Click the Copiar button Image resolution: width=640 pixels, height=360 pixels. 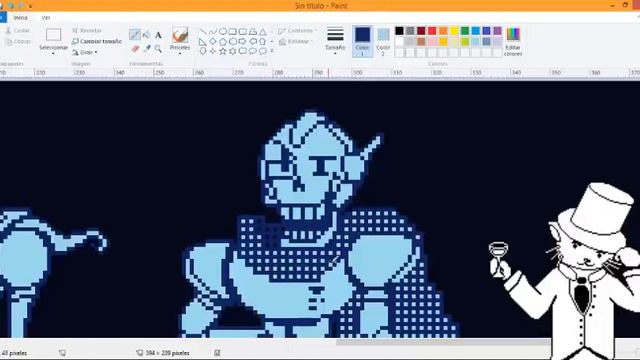click(18, 42)
